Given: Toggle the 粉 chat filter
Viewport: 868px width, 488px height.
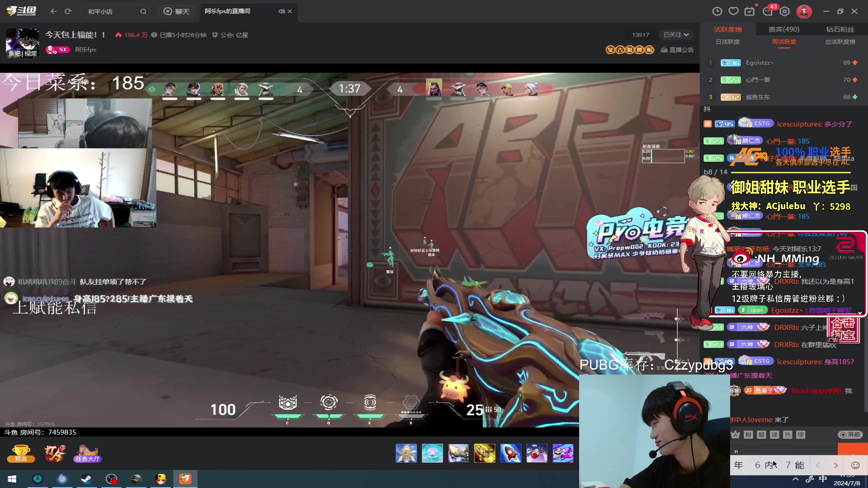Looking at the screenshot, I should click(x=748, y=435).
